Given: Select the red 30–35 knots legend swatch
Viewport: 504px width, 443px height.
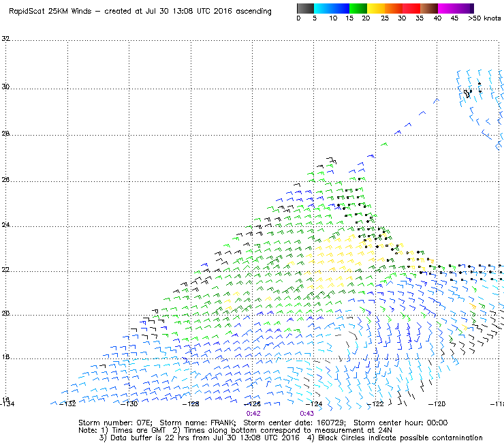Looking at the screenshot, I should [411, 8].
